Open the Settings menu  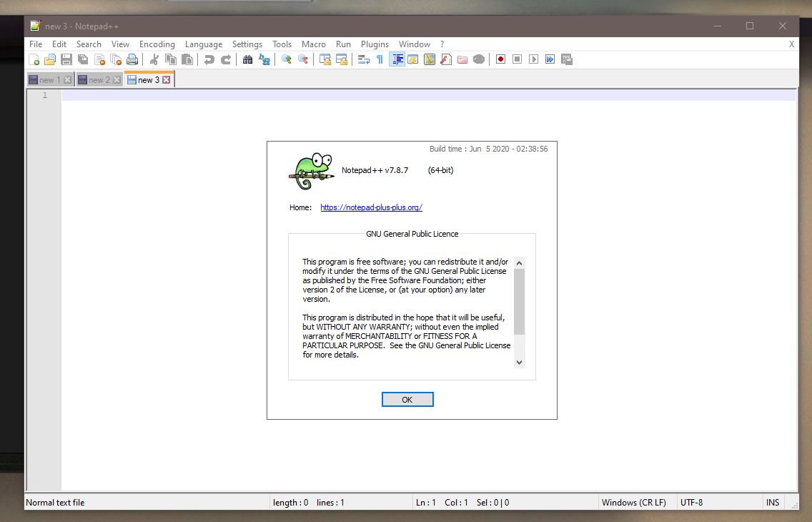(247, 44)
